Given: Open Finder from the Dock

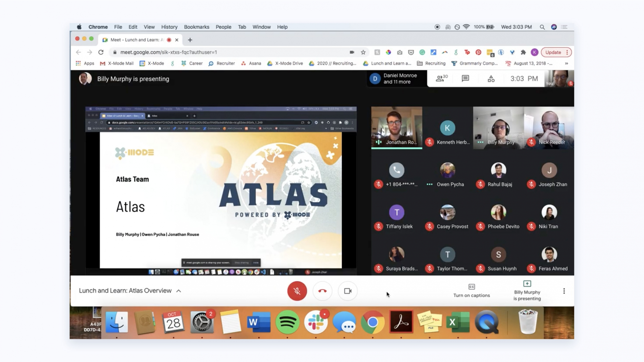Looking at the screenshot, I should coord(116,322).
